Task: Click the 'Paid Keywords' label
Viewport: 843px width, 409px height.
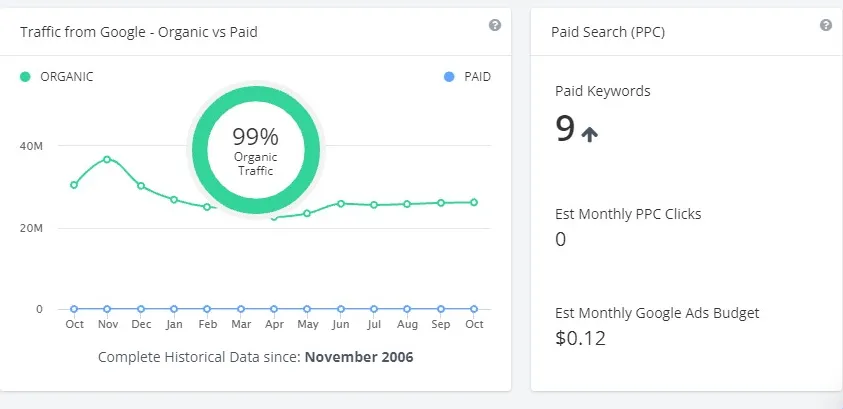Action: tap(603, 91)
